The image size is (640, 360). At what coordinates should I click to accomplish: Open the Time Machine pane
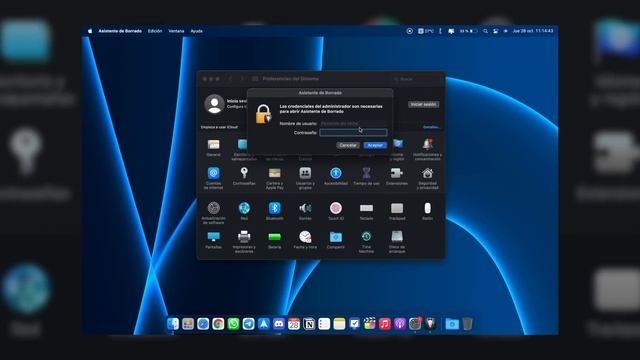coord(366,241)
